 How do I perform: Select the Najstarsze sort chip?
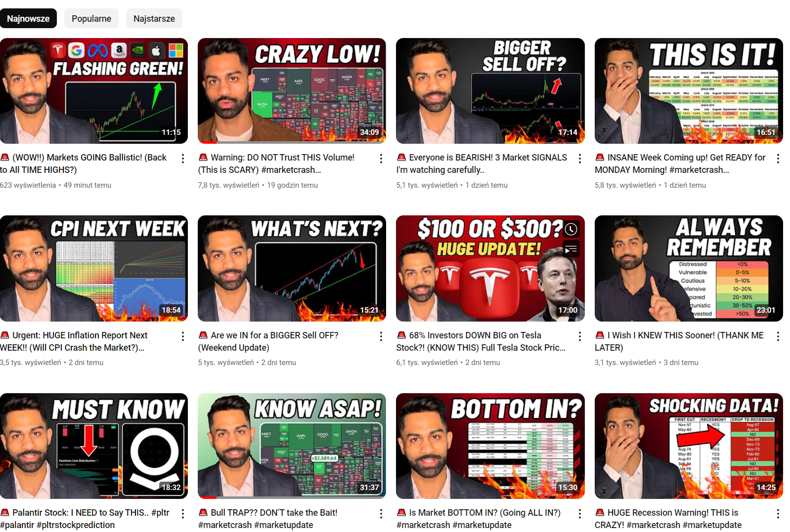(154, 19)
